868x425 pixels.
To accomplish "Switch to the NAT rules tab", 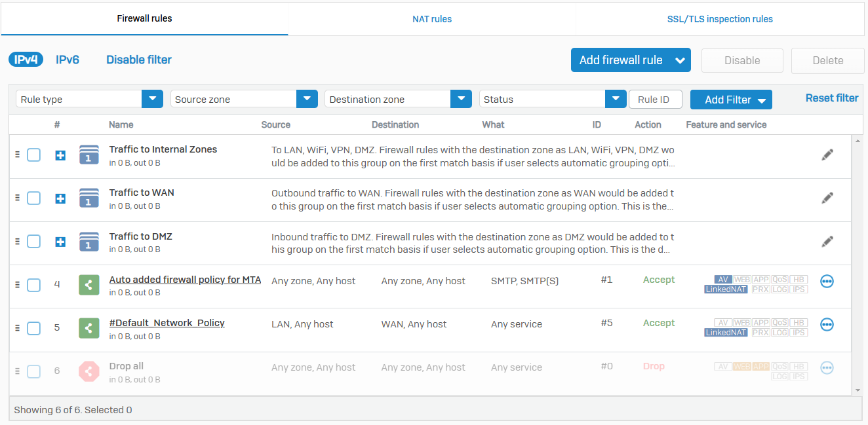I will tap(432, 19).
